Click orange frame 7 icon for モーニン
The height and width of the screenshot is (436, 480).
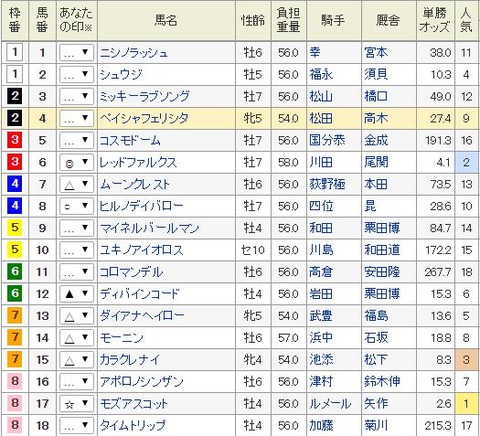click(x=15, y=338)
